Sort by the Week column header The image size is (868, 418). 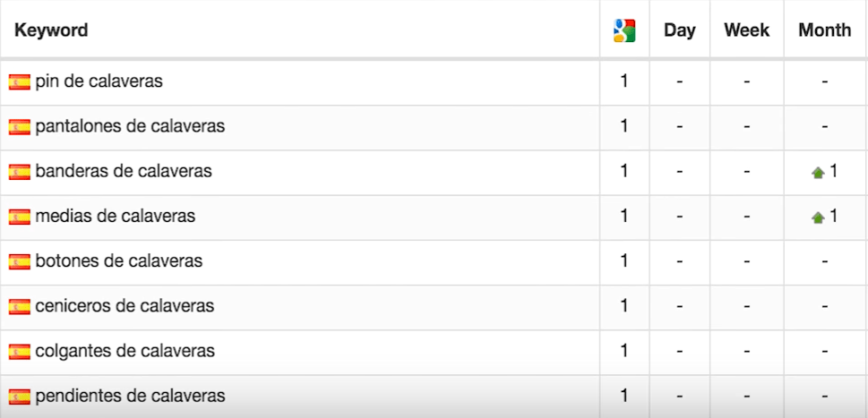click(746, 30)
